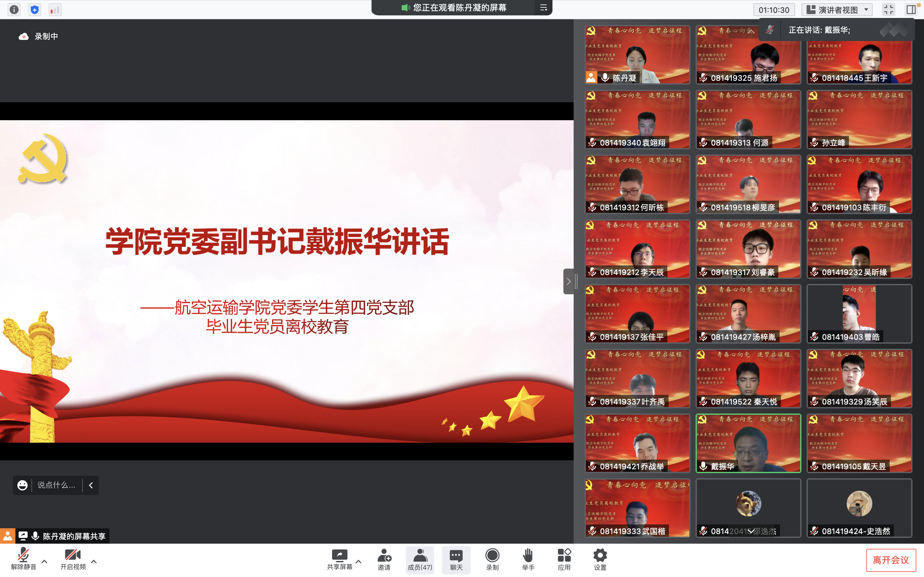Viewport: 924px width, 577px height.
Task: Click the 说点什么 message input
Action: coord(56,485)
